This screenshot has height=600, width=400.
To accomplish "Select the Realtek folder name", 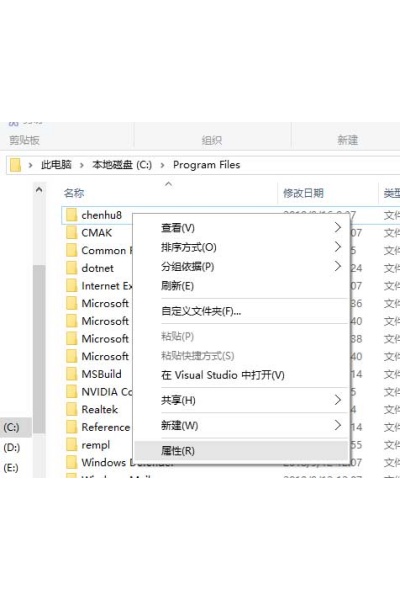I will click(100, 409).
